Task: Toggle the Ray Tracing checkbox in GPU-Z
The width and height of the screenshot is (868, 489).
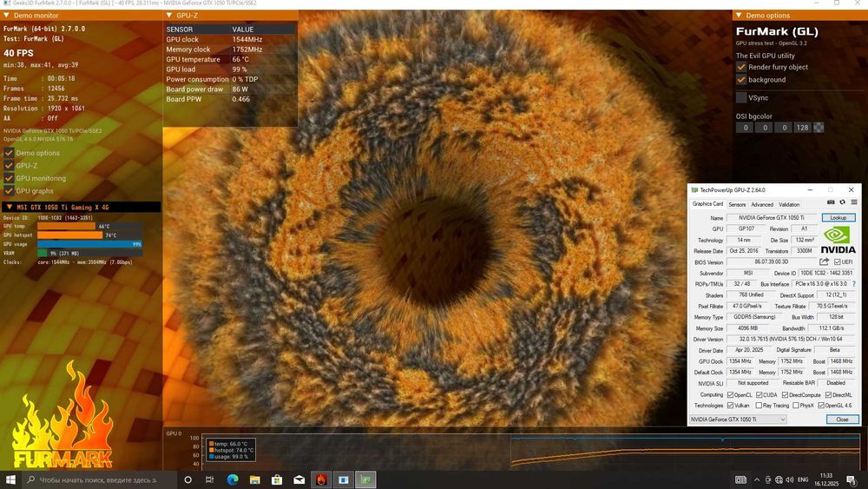Action: pyautogui.click(x=759, y=406)
